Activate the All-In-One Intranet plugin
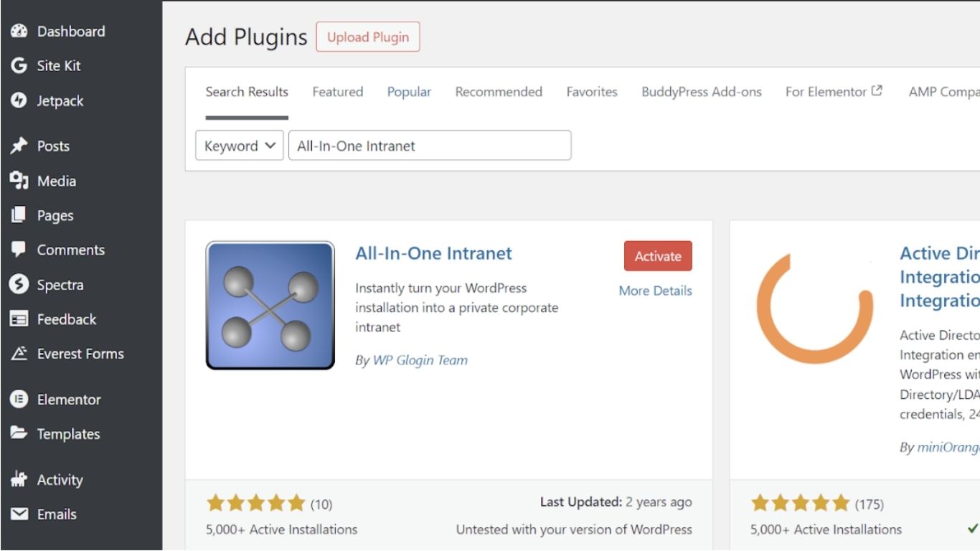Image resolution: width=980 pixels, height=551 pixels. [x=658, y=256]
